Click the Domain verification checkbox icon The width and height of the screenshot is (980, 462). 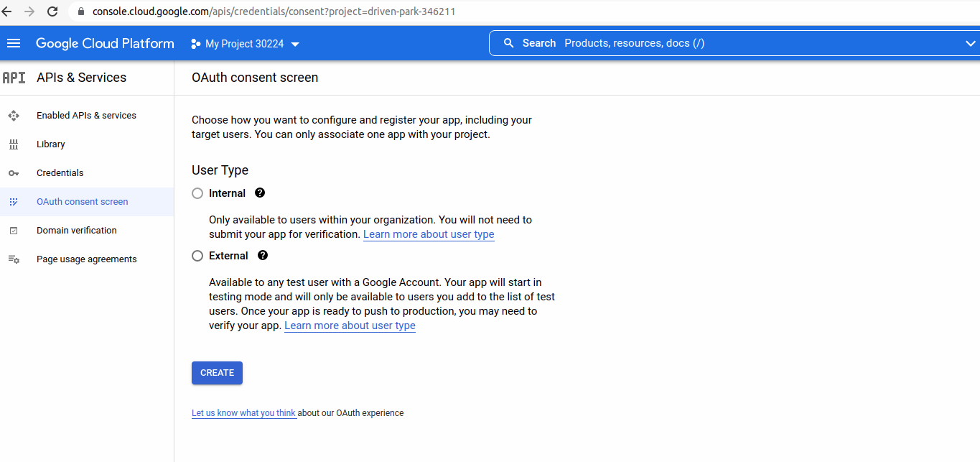tap(14, 231)
